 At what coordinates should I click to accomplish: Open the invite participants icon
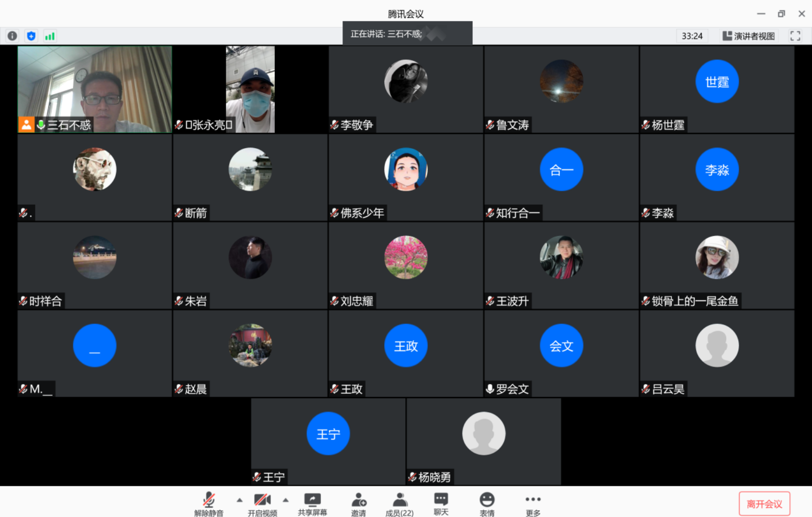359,504
